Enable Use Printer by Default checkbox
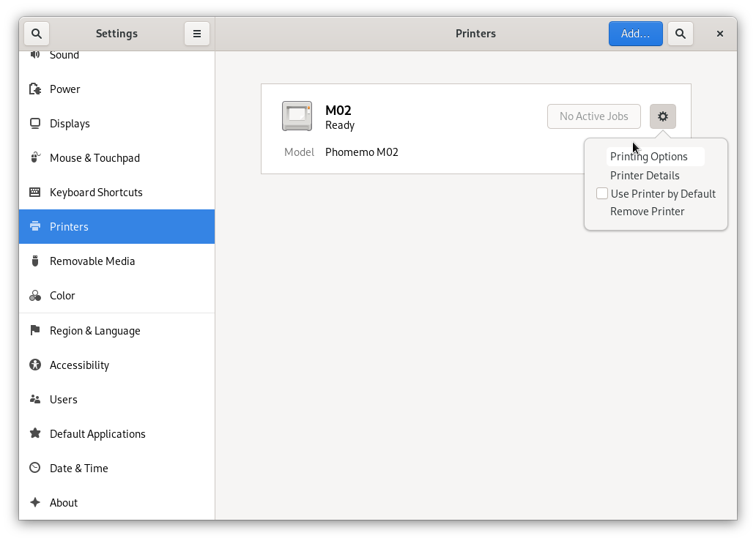Image resolution: width=756 pixels, height=541 pixels. coord(601,194)
